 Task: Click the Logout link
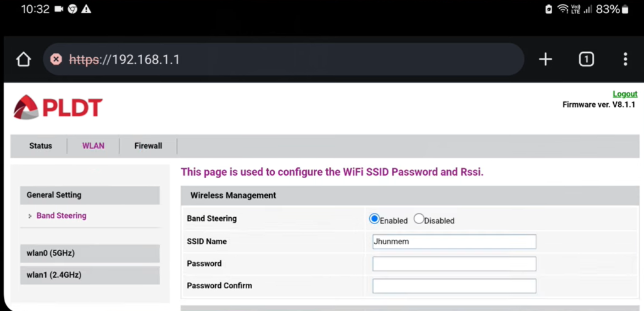pyautogui.click(x=625, y=94)
